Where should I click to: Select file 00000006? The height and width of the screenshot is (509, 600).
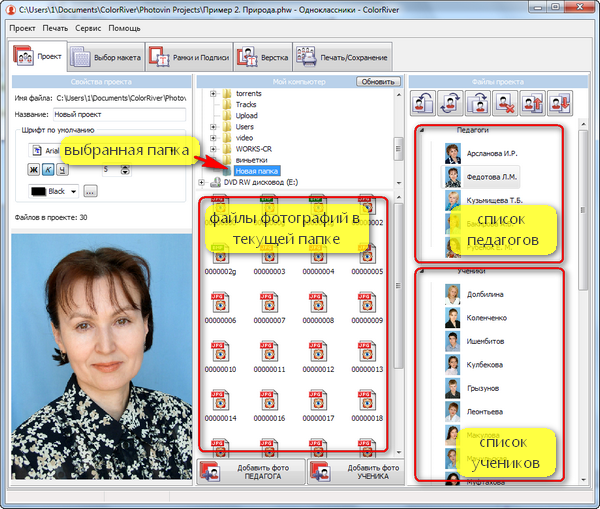tap(220, 308)
